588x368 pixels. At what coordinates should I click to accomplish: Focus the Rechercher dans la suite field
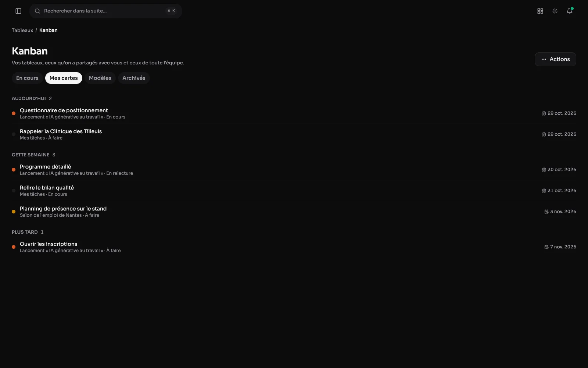pyautogui.click(x=106, y=11)
